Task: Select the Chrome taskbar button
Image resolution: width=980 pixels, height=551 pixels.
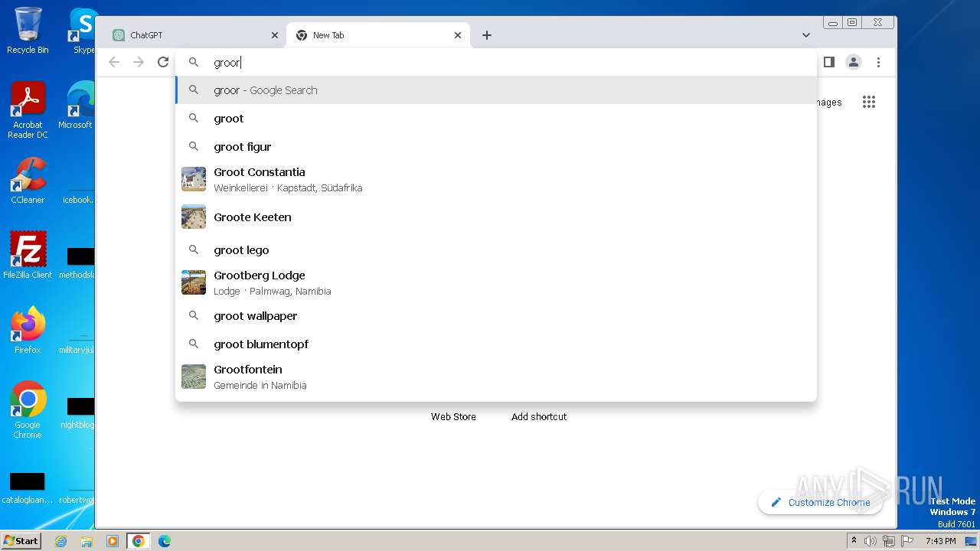Action: (139, 541)
